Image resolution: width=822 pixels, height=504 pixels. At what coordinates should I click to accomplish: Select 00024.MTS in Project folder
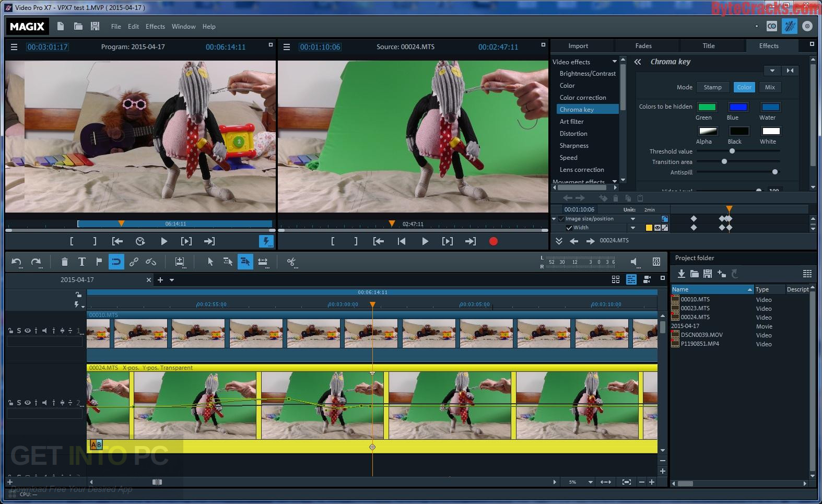click(x=695, y=317)
